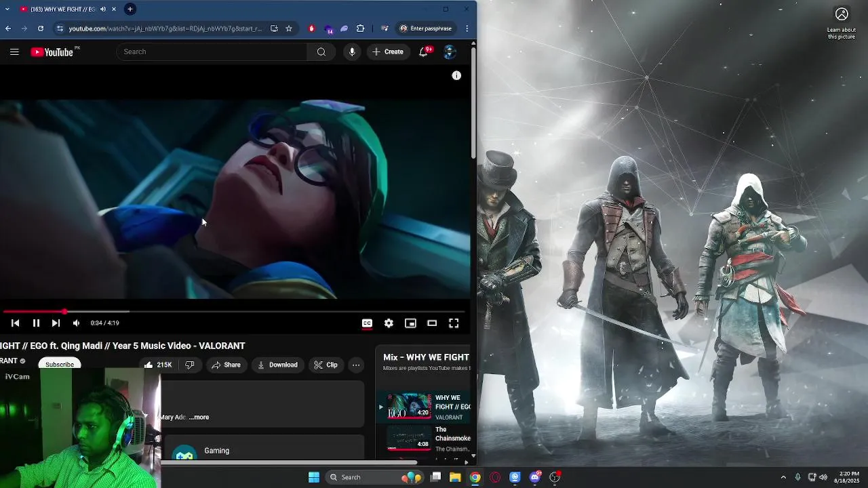Go to YouTube home via logo
Viewport: 868px width, 488px height.
click(x=52, y=52)
